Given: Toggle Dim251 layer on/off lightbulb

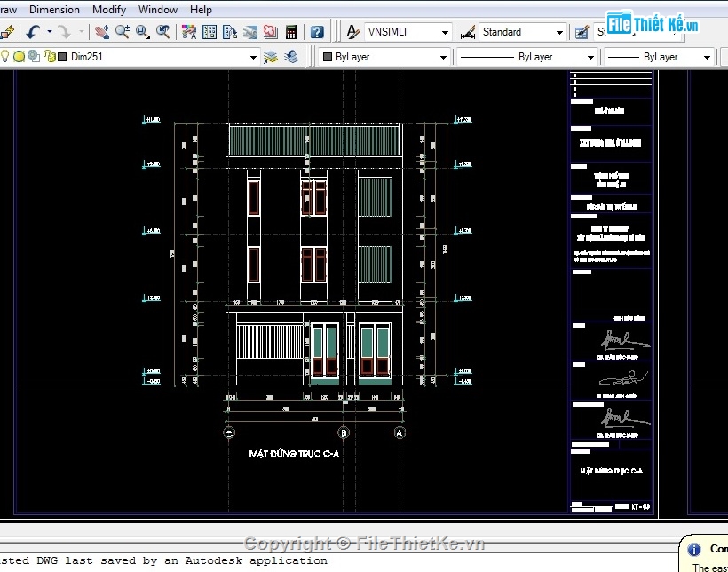Looking at the screenshot, I should pyautogui.click(x=5, y=56).
